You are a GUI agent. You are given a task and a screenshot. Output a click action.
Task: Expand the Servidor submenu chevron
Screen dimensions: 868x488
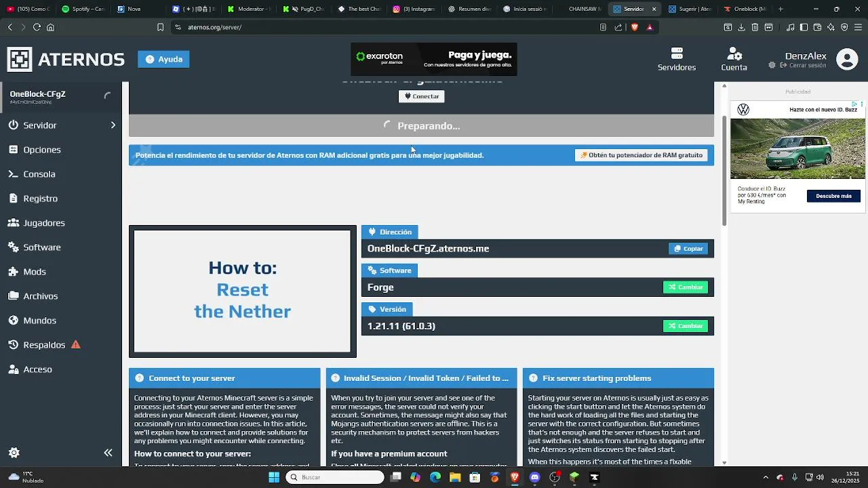coord(113,125)
